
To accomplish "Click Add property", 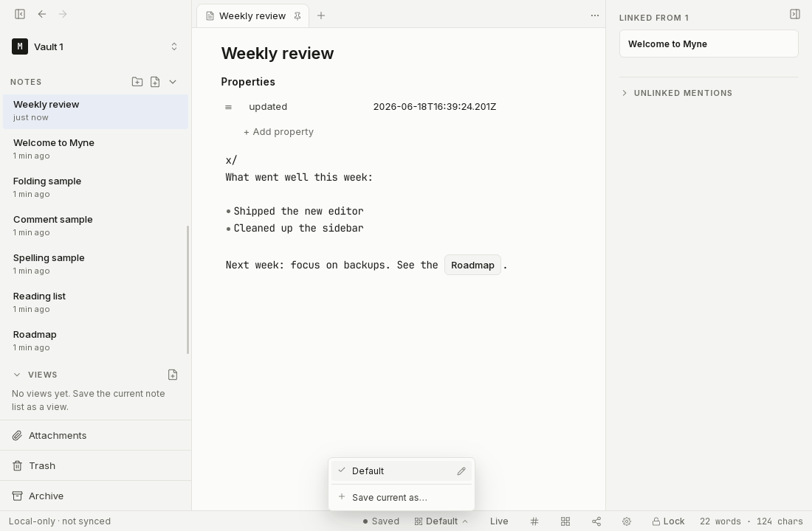I will 278,132.
